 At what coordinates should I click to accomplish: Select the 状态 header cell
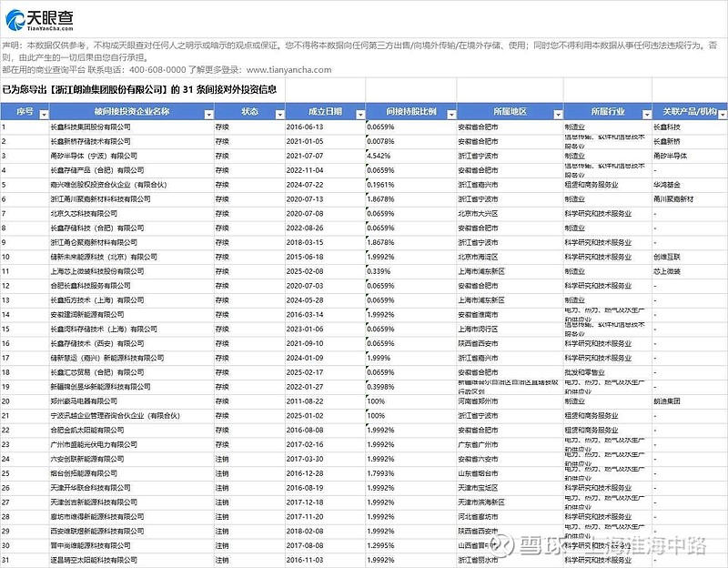coord(249,112)
